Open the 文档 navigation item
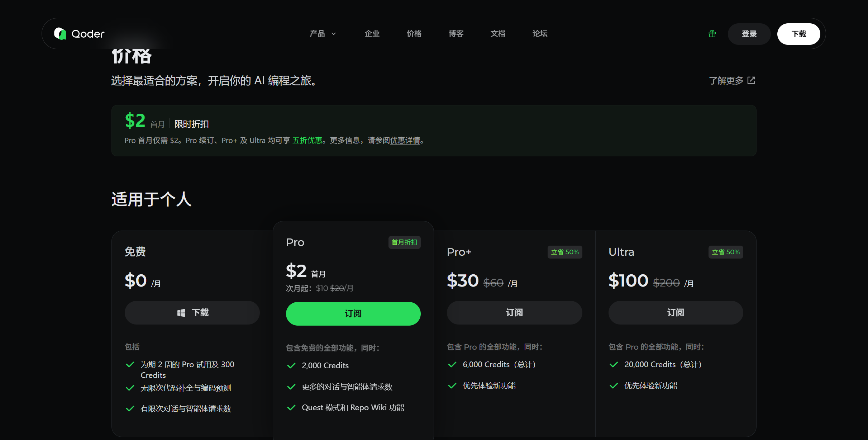 (x=498, y=33)
